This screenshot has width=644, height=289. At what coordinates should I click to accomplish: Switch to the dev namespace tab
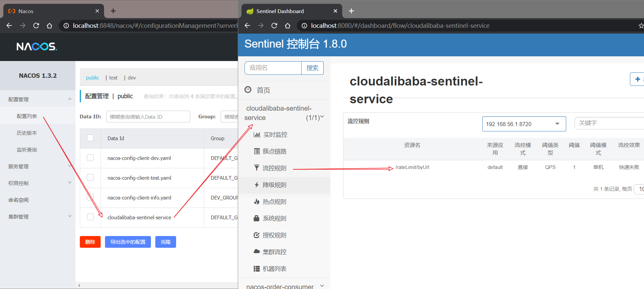tap(132, 78)
